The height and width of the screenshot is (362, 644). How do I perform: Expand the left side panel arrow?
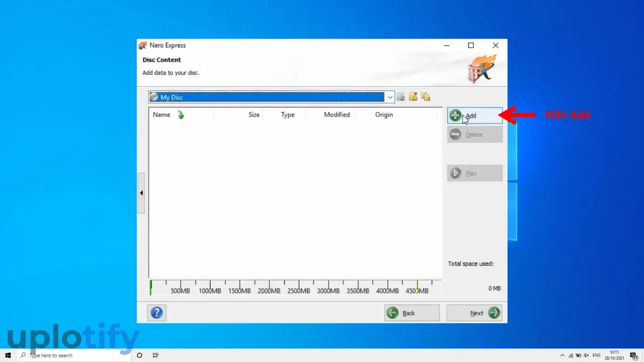141,193
